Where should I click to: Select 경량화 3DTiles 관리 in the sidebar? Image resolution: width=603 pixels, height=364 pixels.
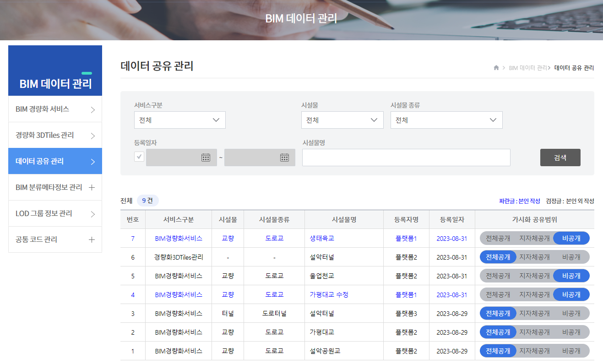tap(50, 135)
